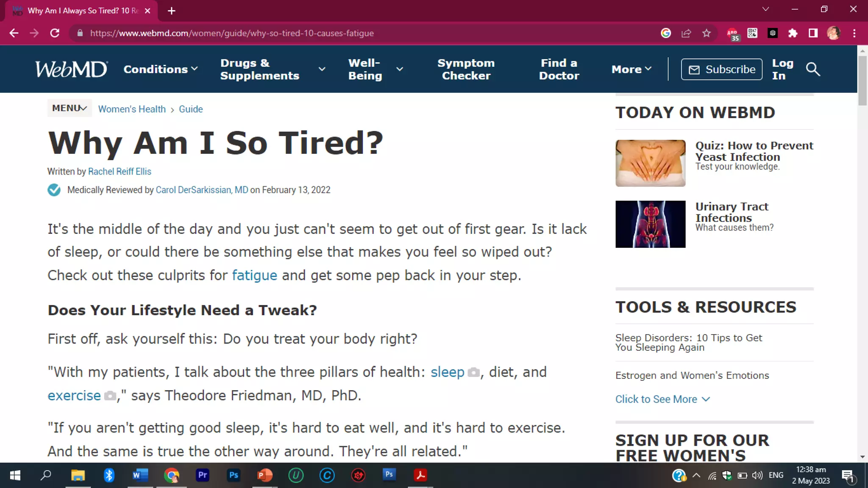
Task: Open the Chrome side panel icon
Action: (x=813, y=33)
